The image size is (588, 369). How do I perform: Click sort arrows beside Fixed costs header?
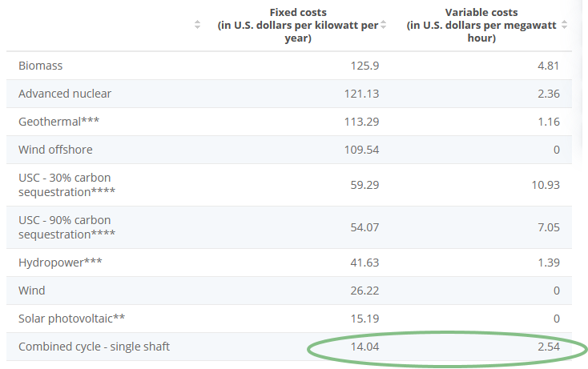pyautogui.click(x=383, y=26)
